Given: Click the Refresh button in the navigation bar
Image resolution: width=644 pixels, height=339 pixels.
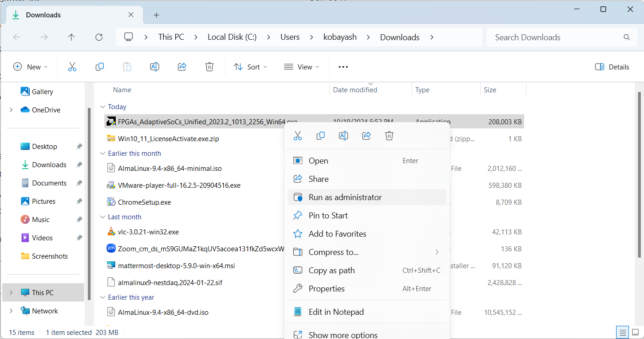Looking at the screenshot, I should (99, 37).
